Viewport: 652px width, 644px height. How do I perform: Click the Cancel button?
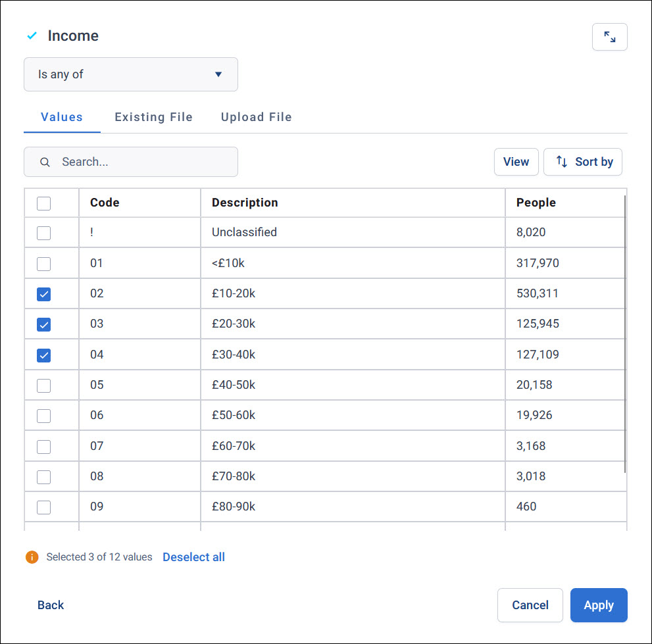point(530,605)
